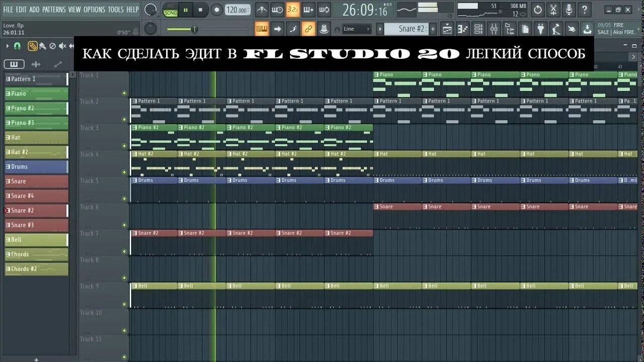Click the undo history circular arrow icon
The height and width of the screenshot is (362, 644).
pyautogui.click(x=538, y=10)
